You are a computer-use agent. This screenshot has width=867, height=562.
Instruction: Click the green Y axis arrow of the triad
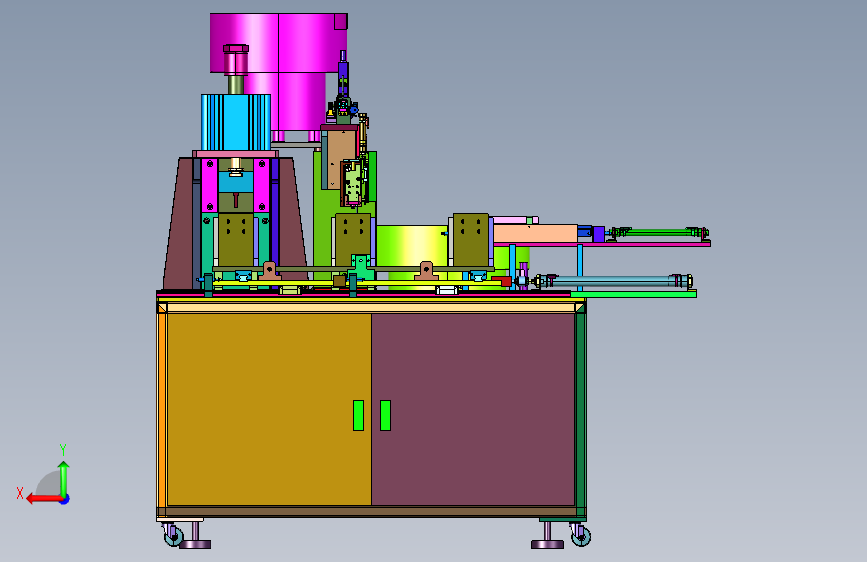(64, 478)
